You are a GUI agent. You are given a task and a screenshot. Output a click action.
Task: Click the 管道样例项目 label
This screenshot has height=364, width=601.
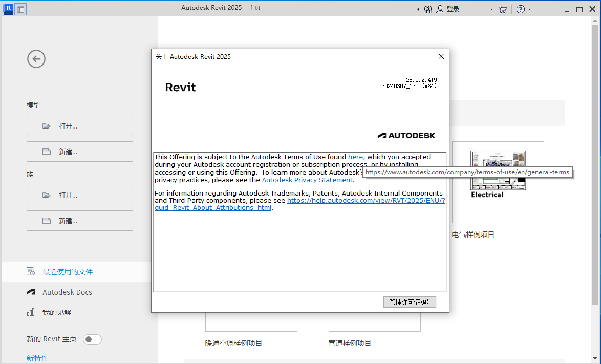[350, 344]
